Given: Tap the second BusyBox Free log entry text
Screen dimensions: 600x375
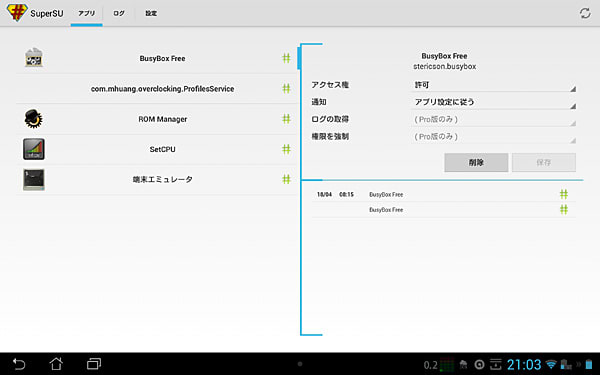Looking at the screenshot, I should point(386,210).
